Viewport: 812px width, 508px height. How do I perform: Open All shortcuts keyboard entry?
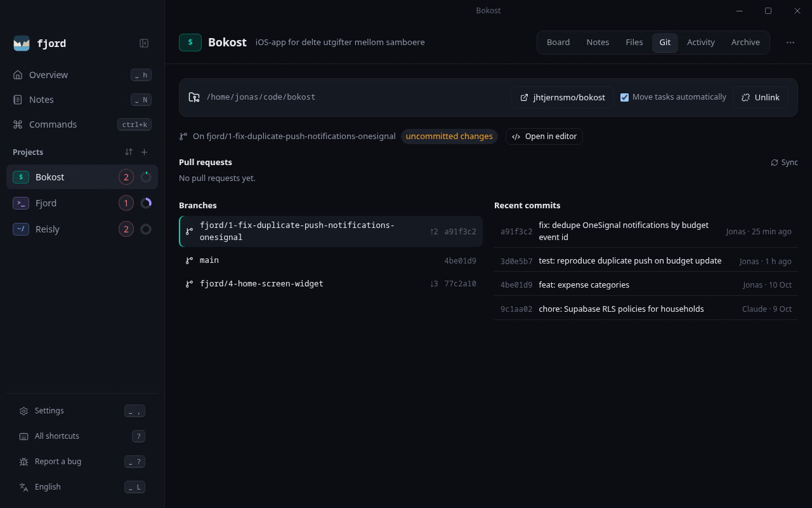click(x=82, y=436)
